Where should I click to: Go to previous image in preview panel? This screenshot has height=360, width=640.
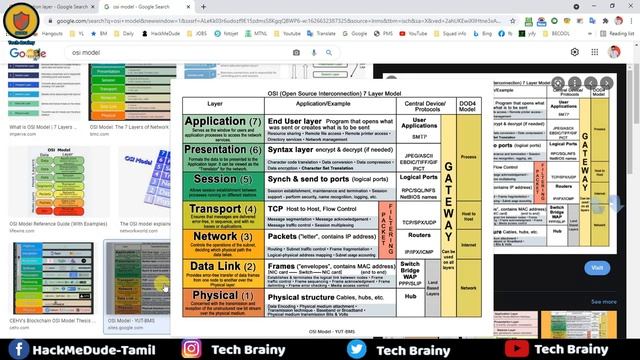pos(591,83)
